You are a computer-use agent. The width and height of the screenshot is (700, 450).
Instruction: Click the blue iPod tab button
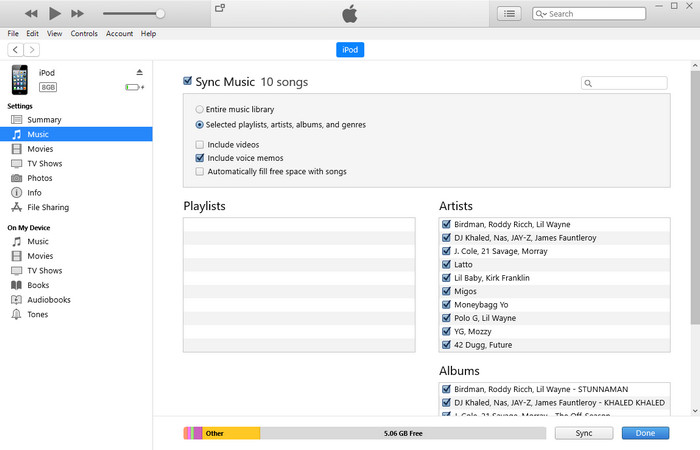350,50
